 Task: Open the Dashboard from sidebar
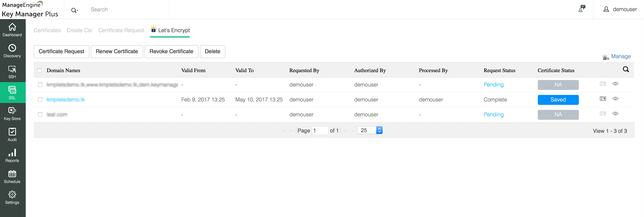[12, 30]
